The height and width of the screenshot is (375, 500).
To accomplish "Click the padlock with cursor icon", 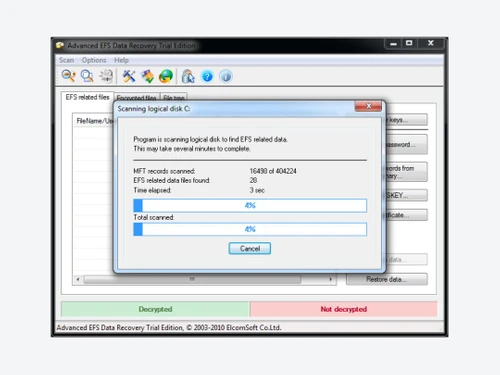I will click(188, 76).
